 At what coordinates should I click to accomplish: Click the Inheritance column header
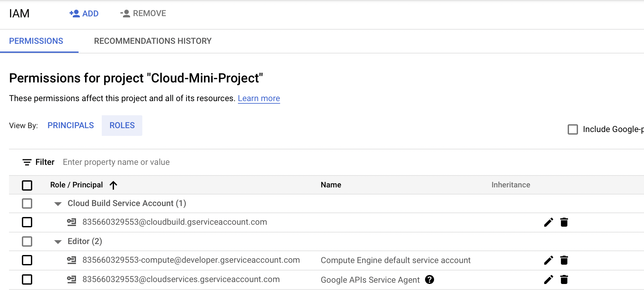[x=511, y=185]
